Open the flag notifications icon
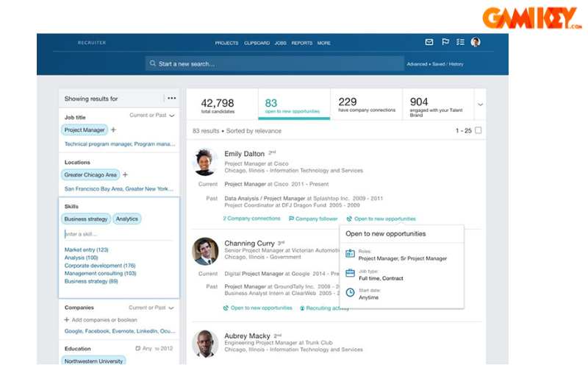 point(445,42)
